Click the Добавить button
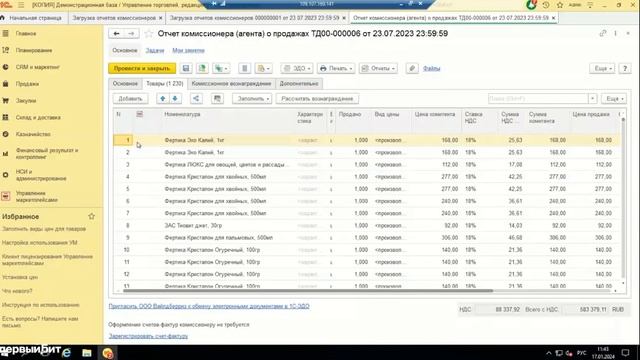Screen dimensions: 640x360 coord(130,98)
